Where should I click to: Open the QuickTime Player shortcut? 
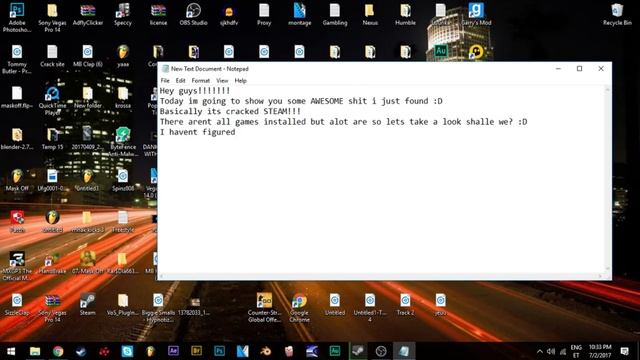(x=52, y=100)
